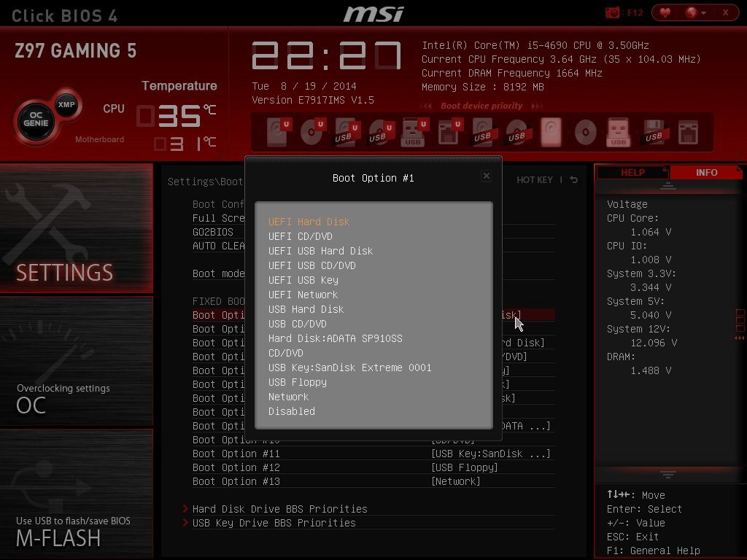This screenshot has height=560, width=747.
Task: Click the back arrow next to HOT KEY
Action: [574, 179]
